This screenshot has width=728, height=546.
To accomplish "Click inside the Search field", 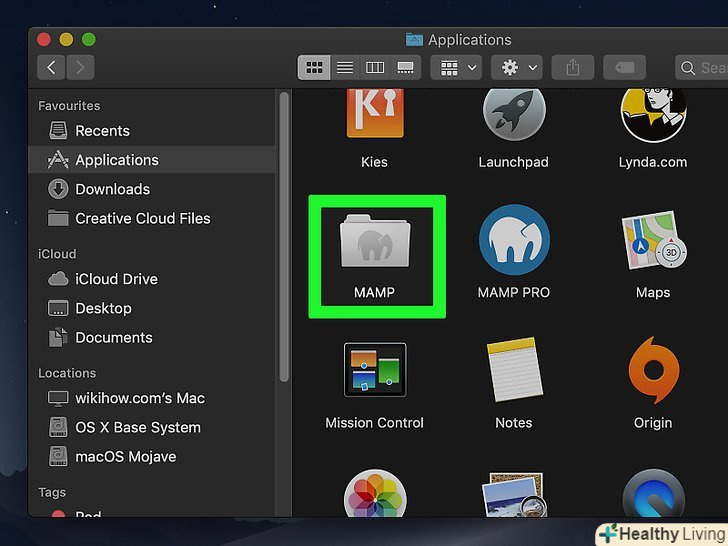I will pyautogui.click(x=705, y=68).
